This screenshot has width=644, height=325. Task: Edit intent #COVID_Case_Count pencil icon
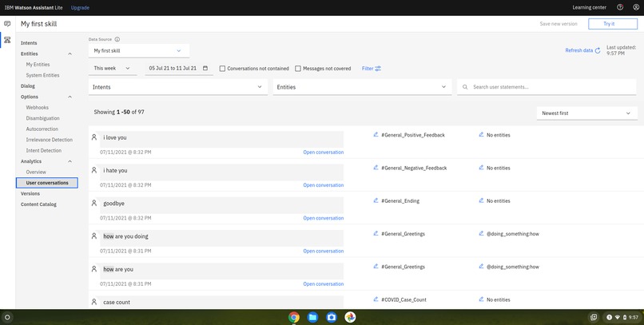376,299
